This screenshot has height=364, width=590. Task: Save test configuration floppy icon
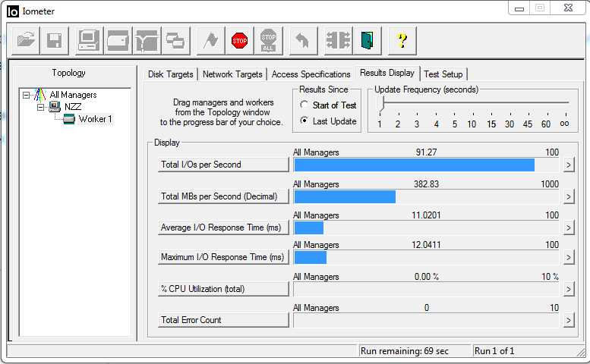[x=55, y=40]
